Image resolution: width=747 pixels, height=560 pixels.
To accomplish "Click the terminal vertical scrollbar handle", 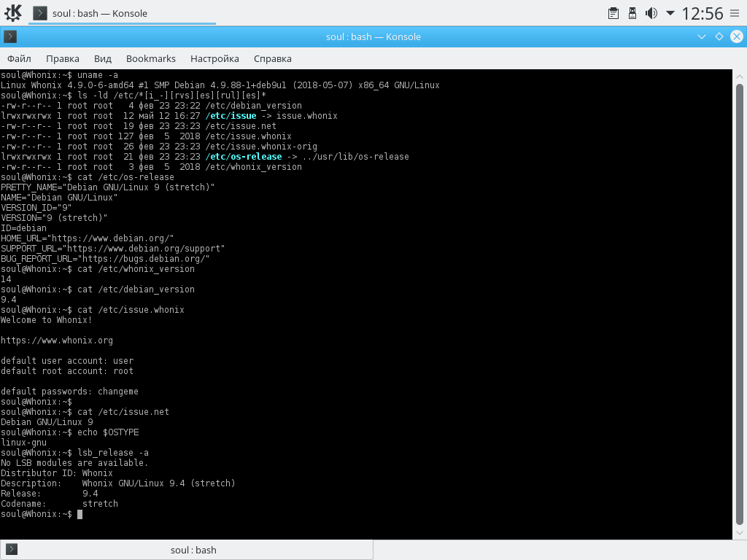I will pos(740,303).
